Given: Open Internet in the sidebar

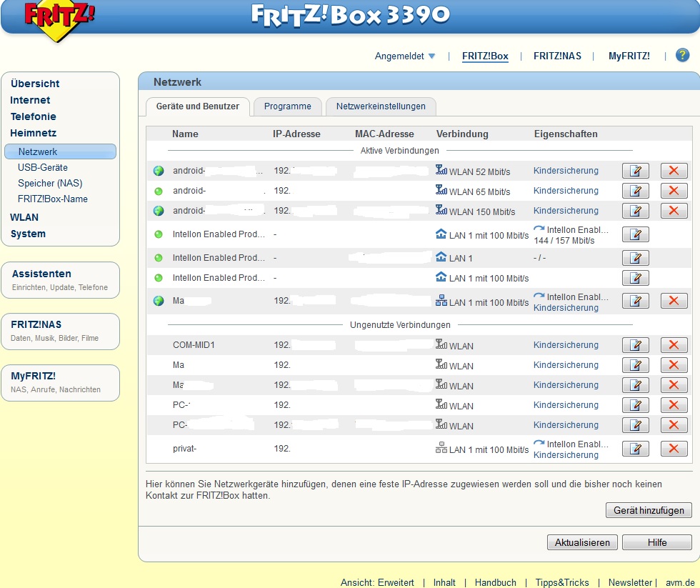Looking at the screenshot, I should [x=30, y=100].
